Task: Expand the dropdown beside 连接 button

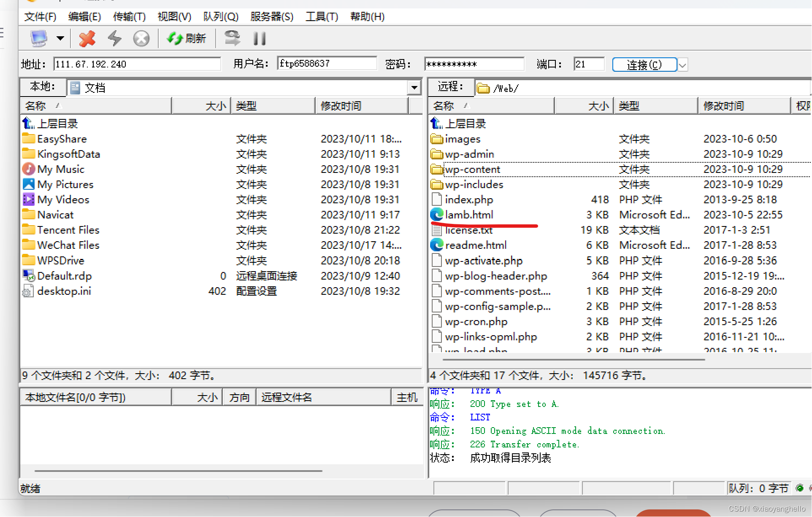Action: (682, 65)
